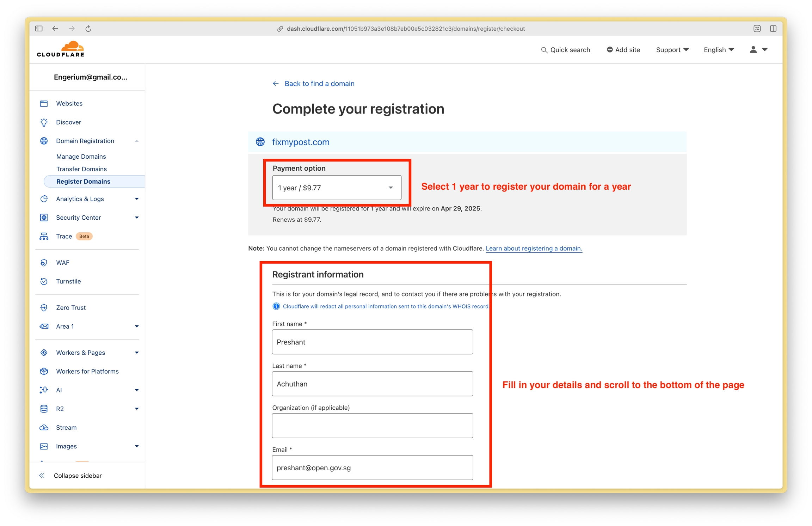This screenshot has width=812, height=526.
Task: Click the Workers for Platforms cube icon
Action: point(44,371)
